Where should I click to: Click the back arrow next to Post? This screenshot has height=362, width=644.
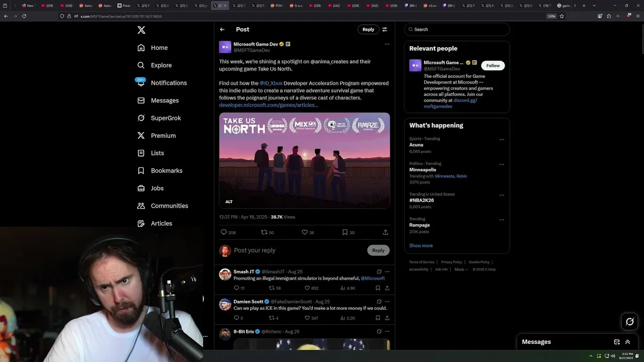(x=222, y=30)
